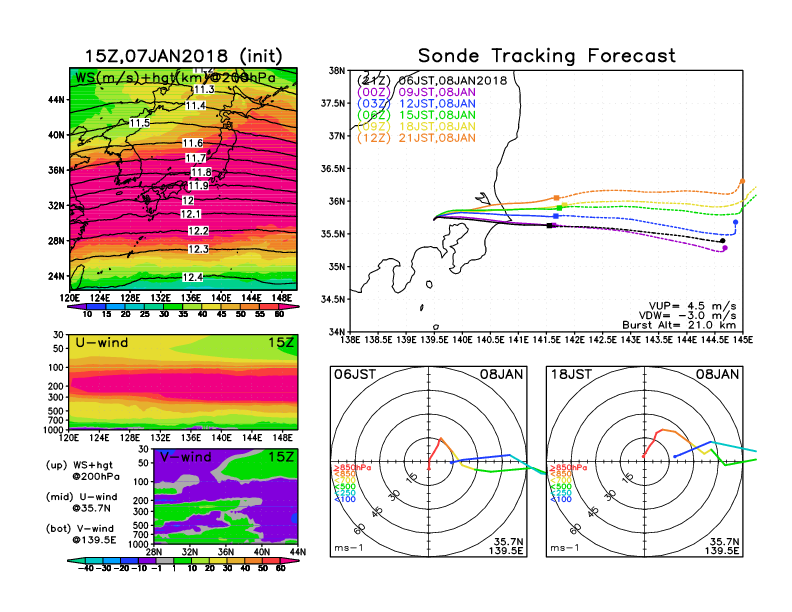Click the 11.8 height contour label

pos(201,172)
